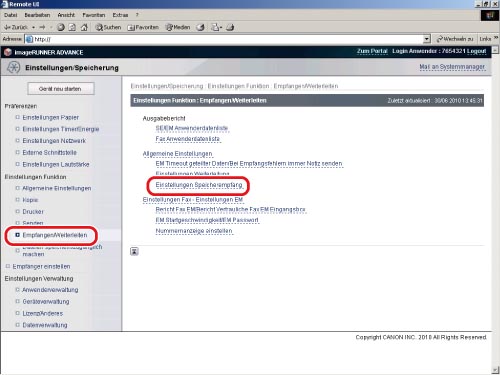This screenshot has width=500, height=375.
Task: Click the forward arrow in toolbar
Action: coord(42,27)
